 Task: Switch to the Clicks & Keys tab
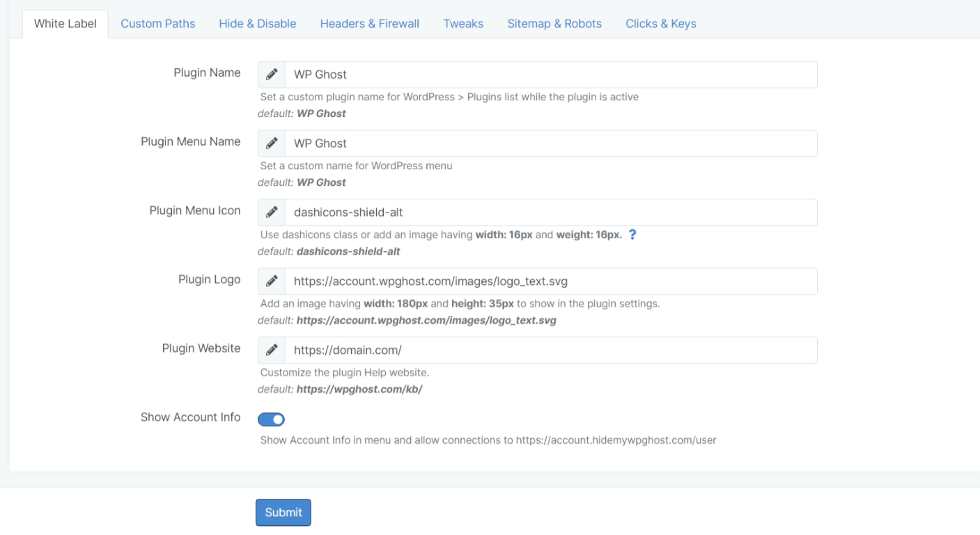point(661,24)
